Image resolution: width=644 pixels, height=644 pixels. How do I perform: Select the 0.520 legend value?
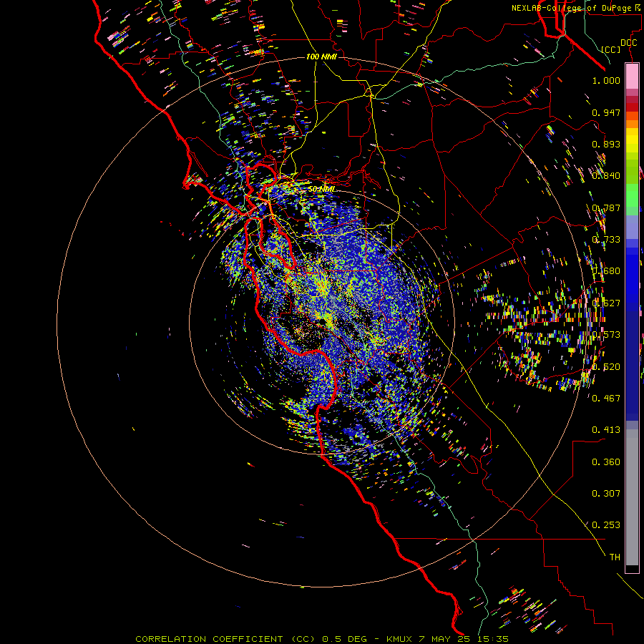click(x=606, y=367)
